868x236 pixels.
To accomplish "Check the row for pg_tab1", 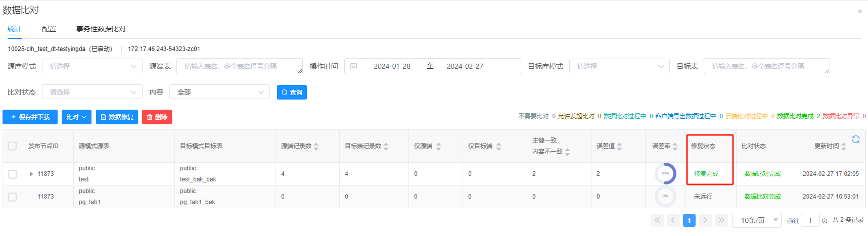I will (13, 197).
